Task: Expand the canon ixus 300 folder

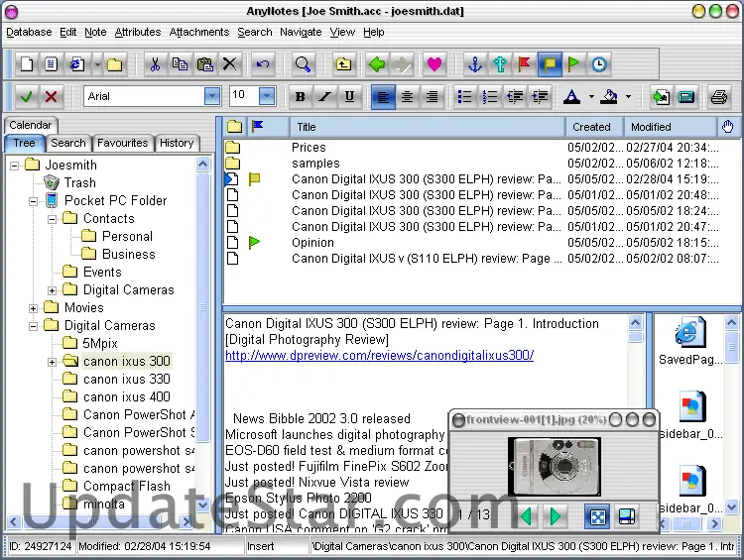Action: (x=53, y=362)
